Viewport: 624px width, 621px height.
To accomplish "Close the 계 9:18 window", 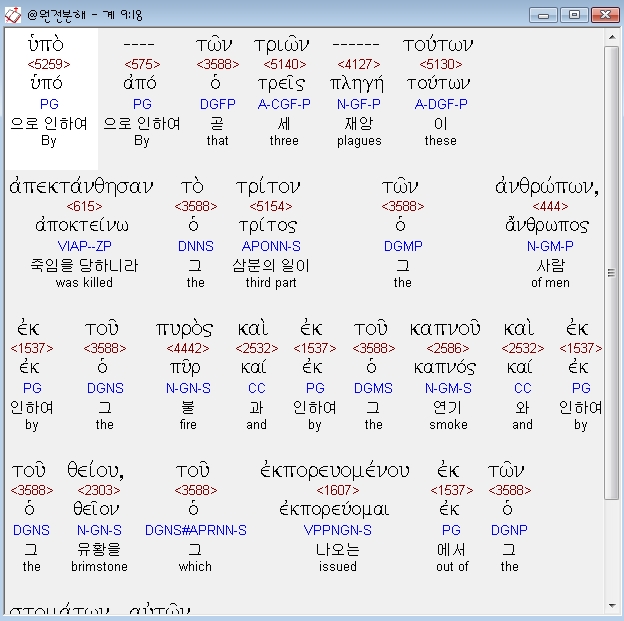I will (605, 15).
